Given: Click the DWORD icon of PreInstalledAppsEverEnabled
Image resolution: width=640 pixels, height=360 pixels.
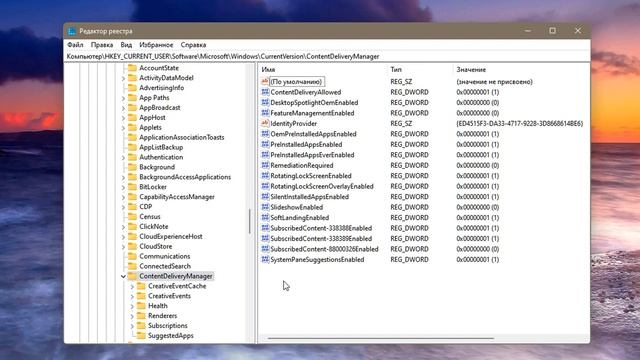Looking at the screenshot, I should [265, 155].
